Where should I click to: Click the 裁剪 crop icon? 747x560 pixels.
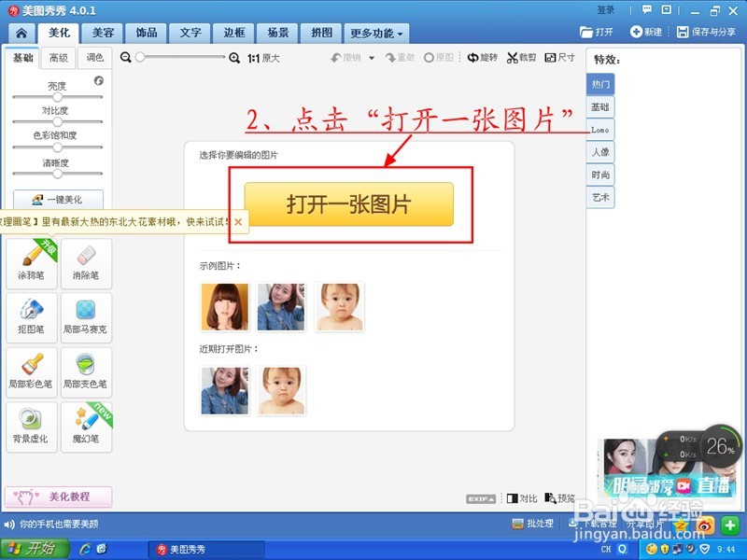(x=521, y=57)
